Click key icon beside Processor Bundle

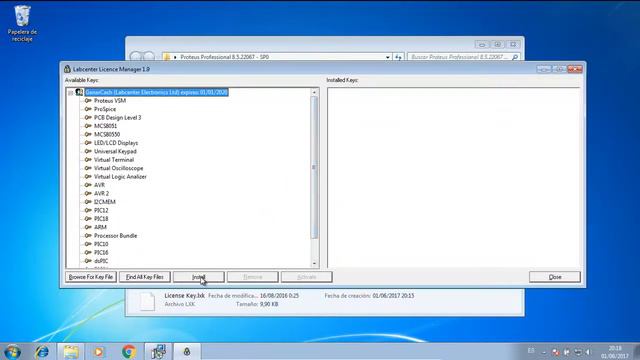point(88,236)
